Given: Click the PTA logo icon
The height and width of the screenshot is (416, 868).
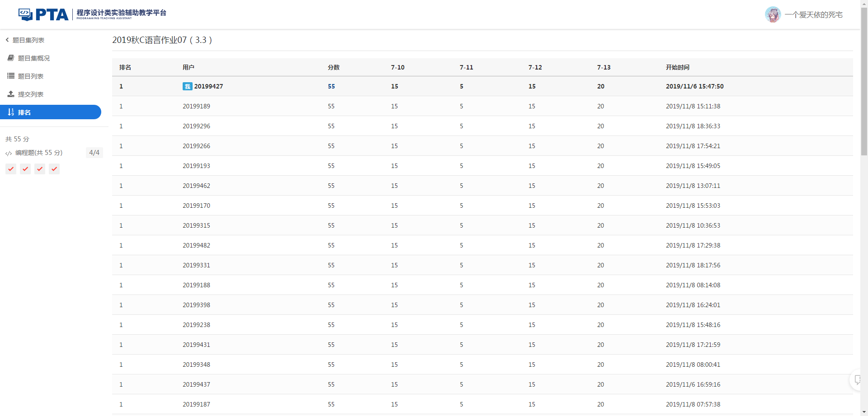Looking at the screenshot, I should coord(26,14).
